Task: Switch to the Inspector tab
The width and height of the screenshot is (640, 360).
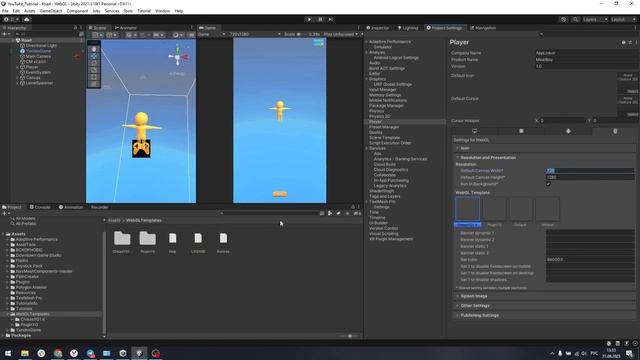Action: coord(378,28)
